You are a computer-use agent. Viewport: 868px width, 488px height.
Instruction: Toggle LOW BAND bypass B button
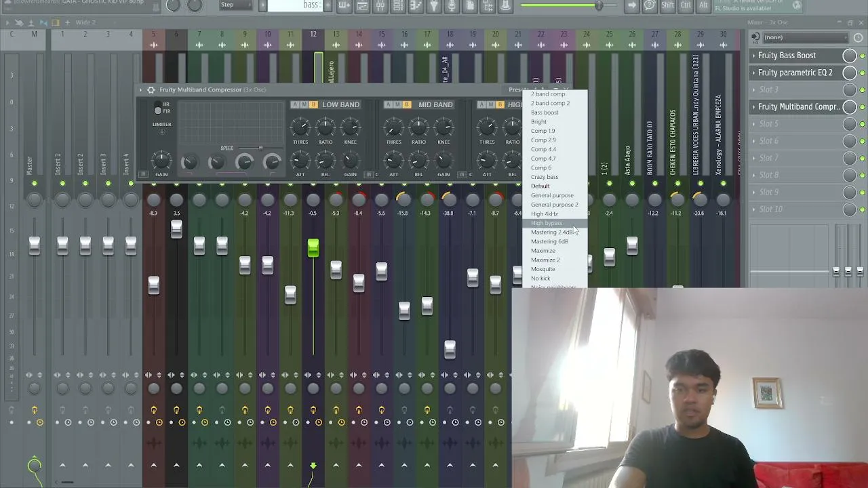[313, 104]
